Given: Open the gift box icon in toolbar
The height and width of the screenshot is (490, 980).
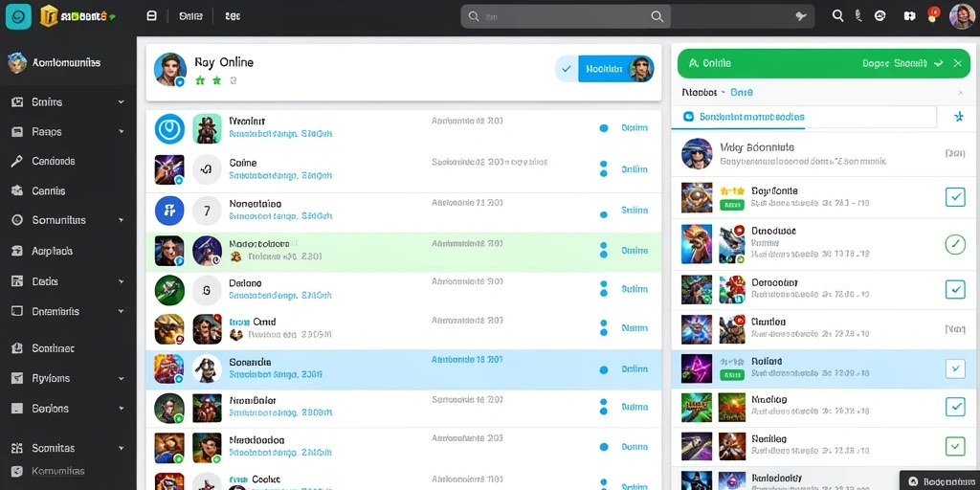Looking at the screenshot, I should click(x=909, y=16).
